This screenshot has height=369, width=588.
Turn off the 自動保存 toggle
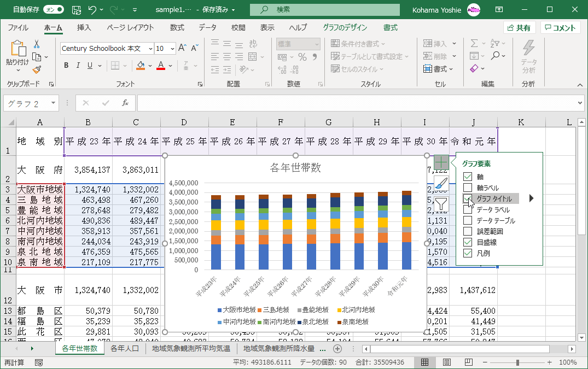53,10
